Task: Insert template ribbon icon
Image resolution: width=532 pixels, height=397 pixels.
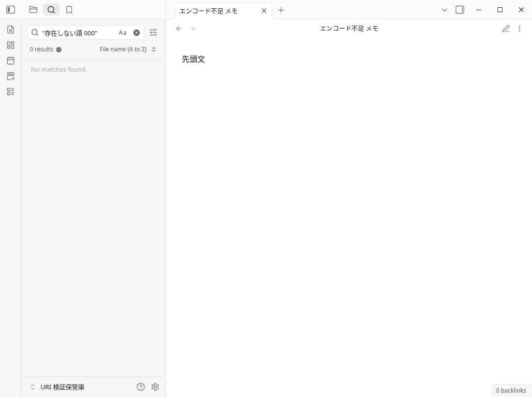Action: [11, 76]
